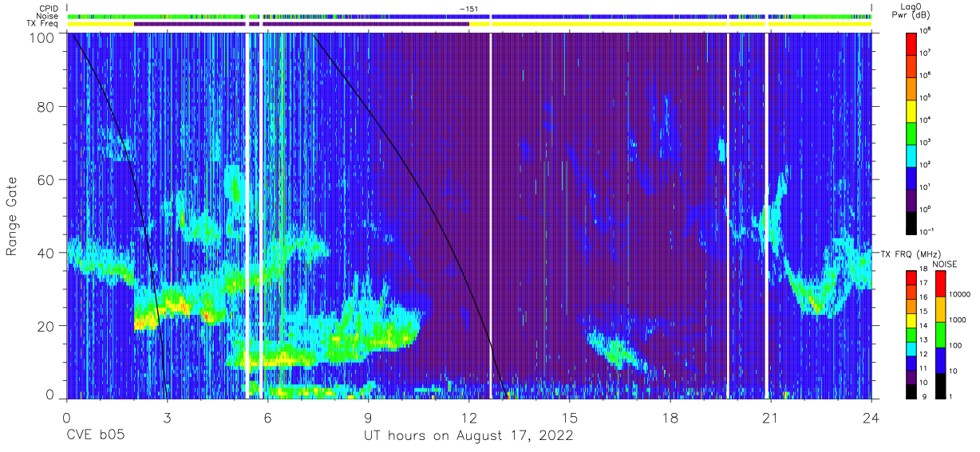Screen dimensions: 980x452
Task: Click the 10^5 tick label on power bar
Action: 925,96
